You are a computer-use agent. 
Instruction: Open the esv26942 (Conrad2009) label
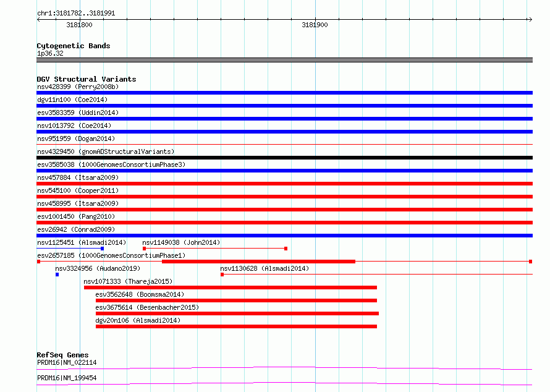pos(76,229)
